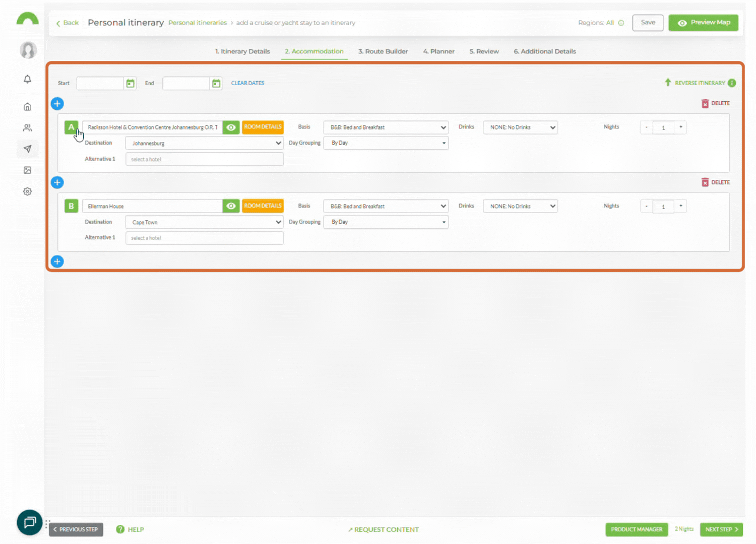Switch to Itinerary Details tab
The height and width of the screenshot is (544, 756).
click(242, 51)
